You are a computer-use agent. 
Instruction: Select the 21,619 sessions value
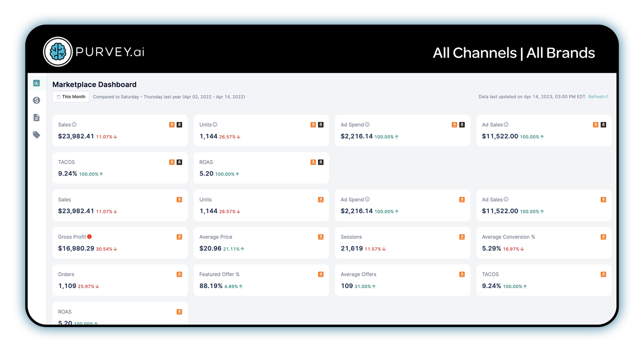click(x=352, y=248)
